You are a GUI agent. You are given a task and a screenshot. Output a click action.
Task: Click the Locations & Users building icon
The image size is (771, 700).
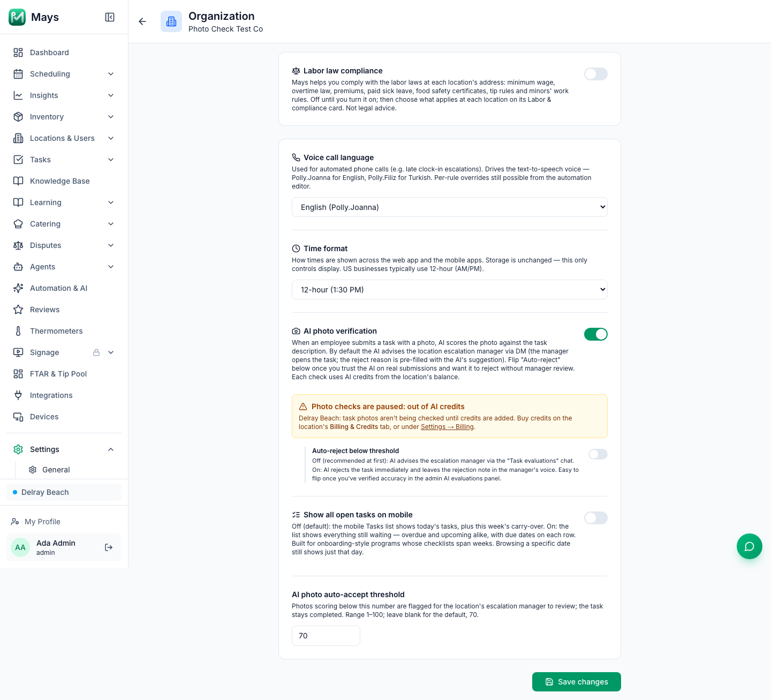[18, 138]
